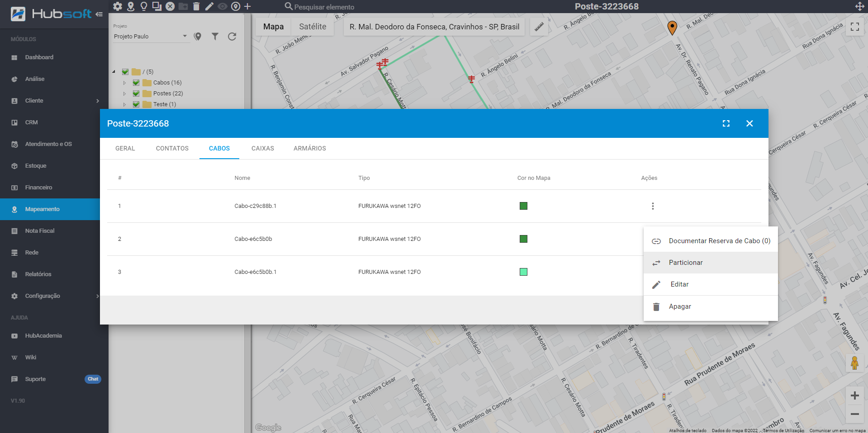Click the refresh project icon

[x=232, y=37]
